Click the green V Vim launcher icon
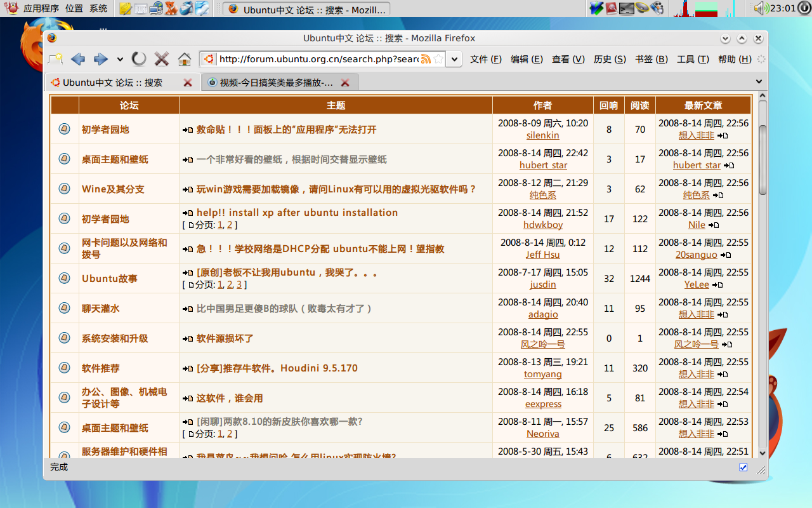The image size is (812, 508). [596, 8]
